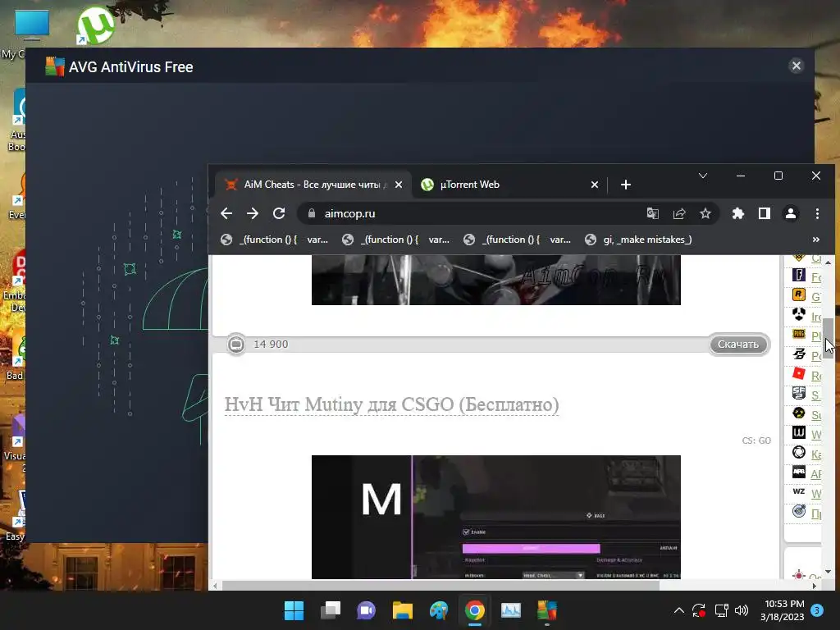Image resolution: width=840 pixels, height=630 pixels.
Task: Open Task View on the taskbar
Action: click(x=330, y=610)
